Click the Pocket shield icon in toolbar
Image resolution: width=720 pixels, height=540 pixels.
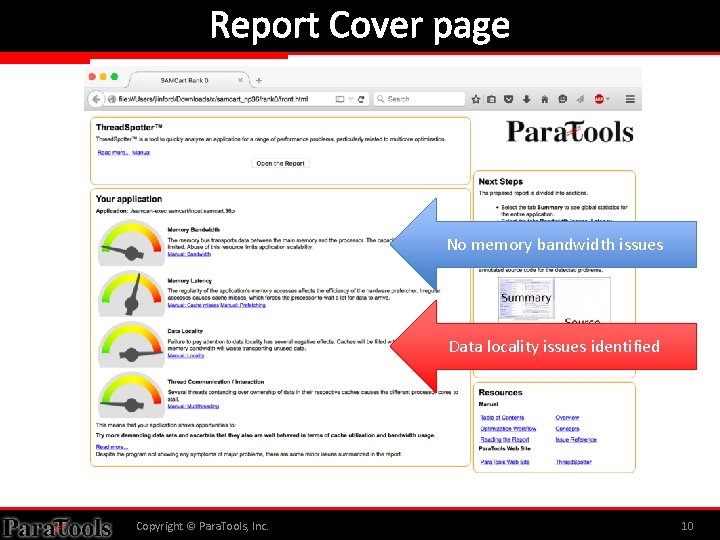pos(508,99)
